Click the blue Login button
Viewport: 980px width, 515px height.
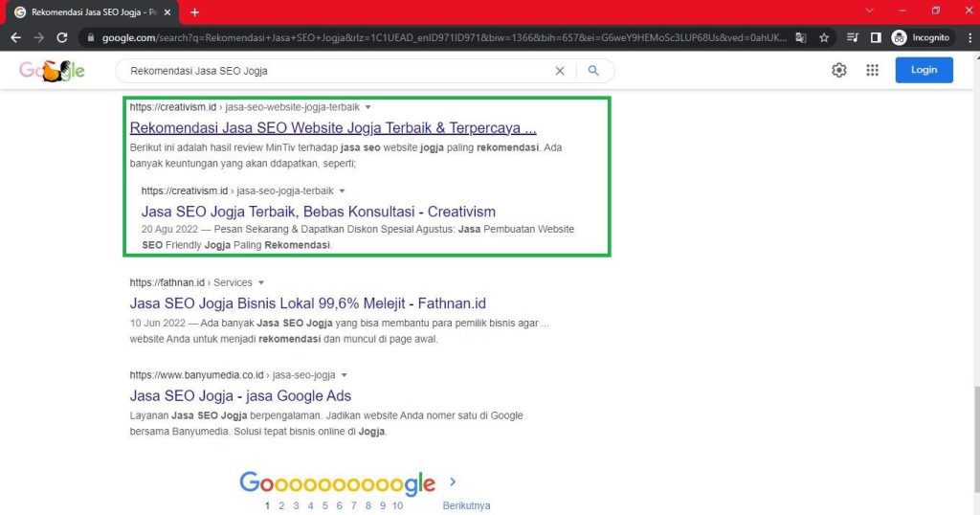[924, 70]
